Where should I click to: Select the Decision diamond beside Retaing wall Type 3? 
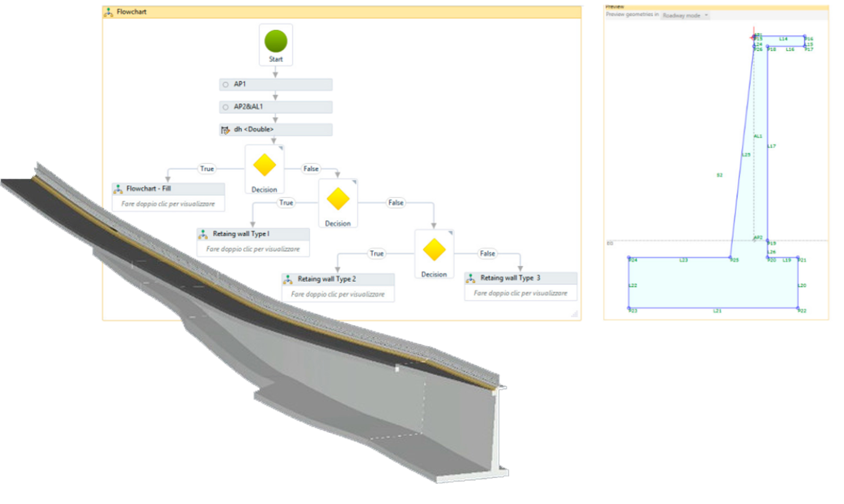tap(434, 250)
